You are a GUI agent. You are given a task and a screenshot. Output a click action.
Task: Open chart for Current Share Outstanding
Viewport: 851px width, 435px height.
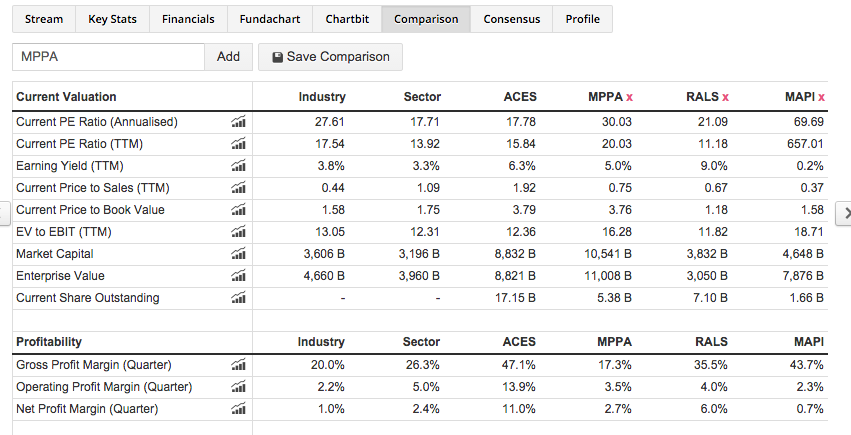(238, 298)
